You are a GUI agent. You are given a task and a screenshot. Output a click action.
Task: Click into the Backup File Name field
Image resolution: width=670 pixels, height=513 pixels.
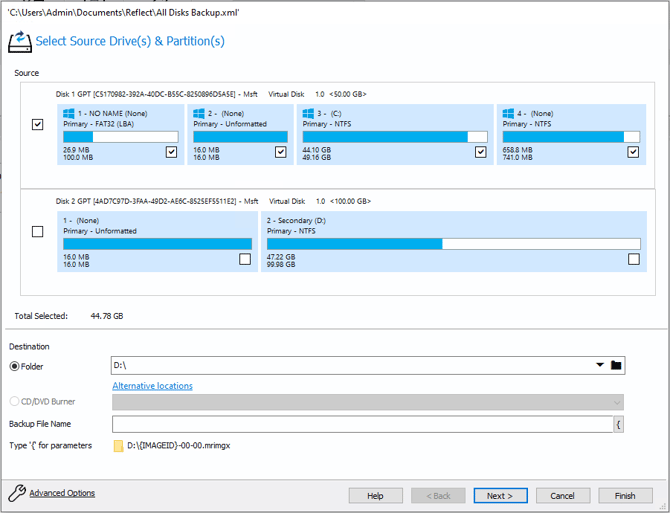click(x=361, y=424)
